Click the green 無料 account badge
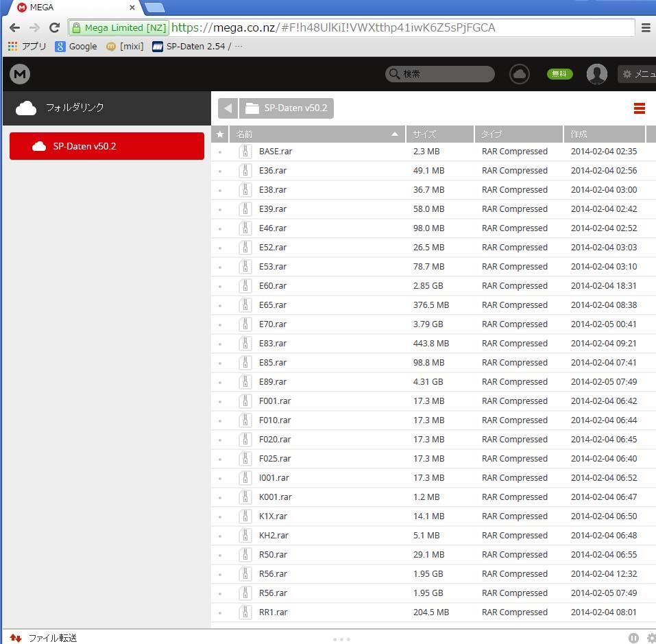The width and height of the screenshot is (656, 644). (559, 74)
